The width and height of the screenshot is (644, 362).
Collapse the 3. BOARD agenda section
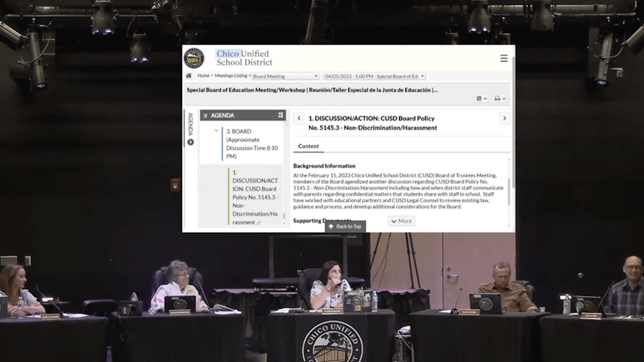(216, 131)
